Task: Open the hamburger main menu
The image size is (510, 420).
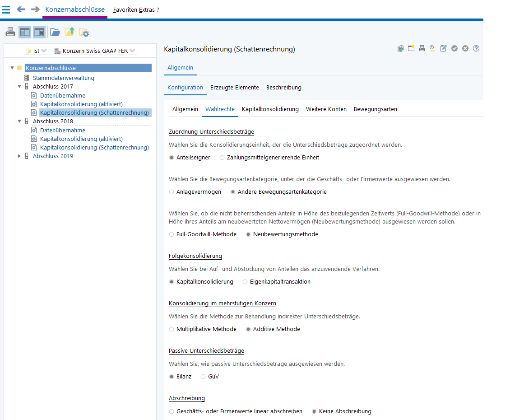Action: click(x=6, y=9)
